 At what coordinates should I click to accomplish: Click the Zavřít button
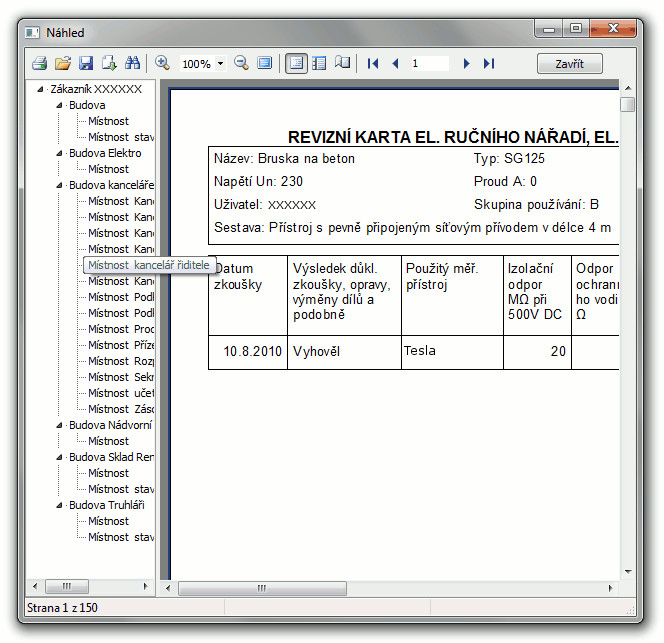coord(570,64)
